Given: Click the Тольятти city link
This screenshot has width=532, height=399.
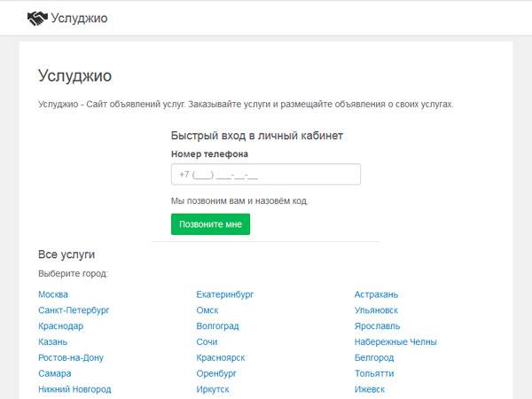Looking at the screenshot, I should click(x=374, y=373).
